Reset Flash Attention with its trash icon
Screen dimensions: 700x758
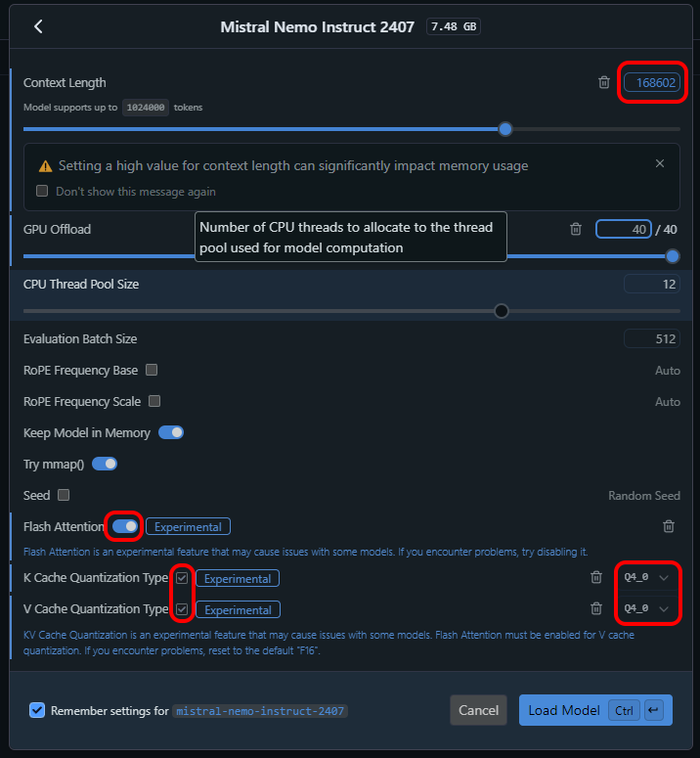click(x=669, y=526)
